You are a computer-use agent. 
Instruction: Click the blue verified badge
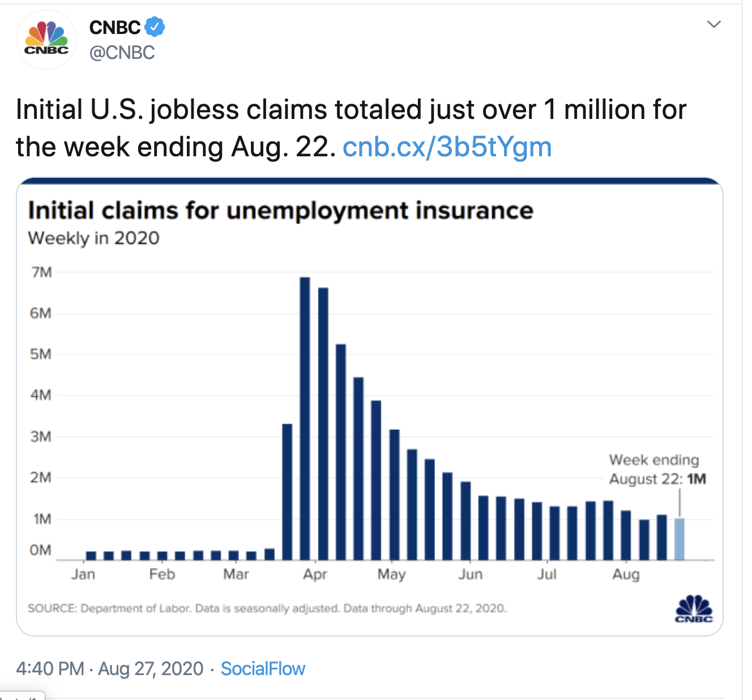pyautogui.click(x=155, y=27)
